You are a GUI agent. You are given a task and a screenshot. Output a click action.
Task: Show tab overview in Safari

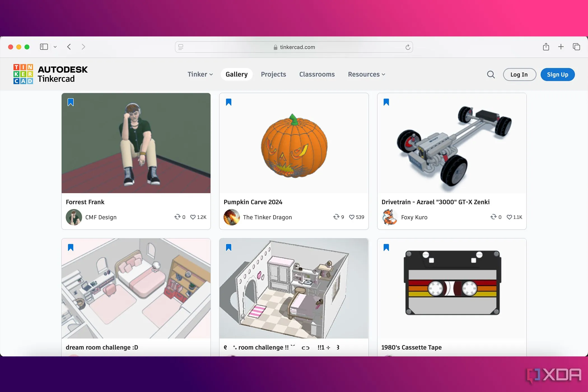(x=576, y=47)
